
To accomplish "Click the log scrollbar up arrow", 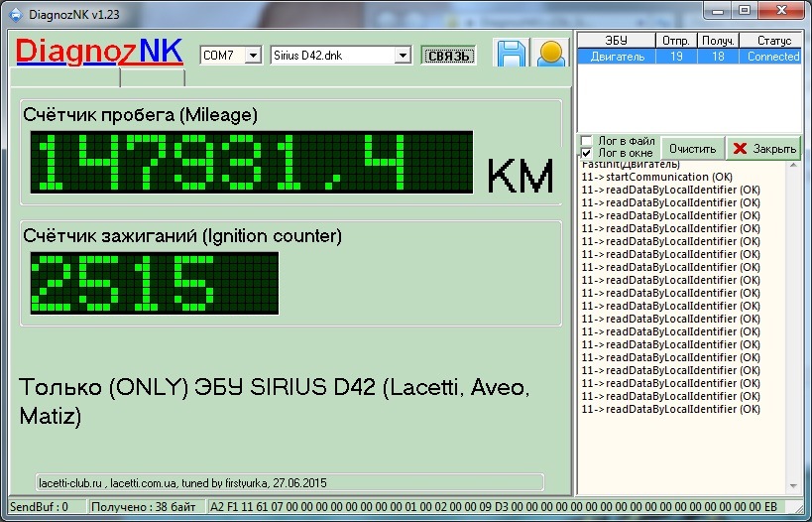I will [x=793, y=166].
